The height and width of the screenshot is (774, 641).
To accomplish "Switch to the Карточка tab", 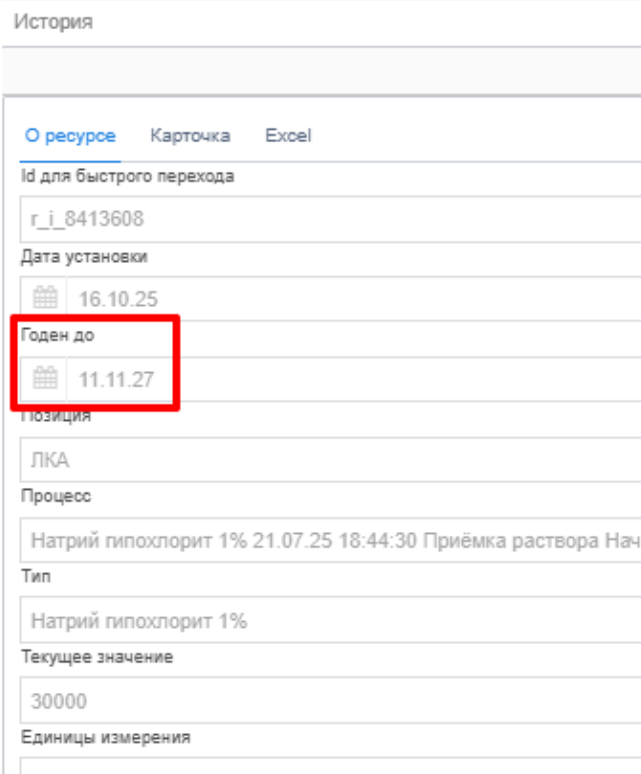I will tap(190, 136).
